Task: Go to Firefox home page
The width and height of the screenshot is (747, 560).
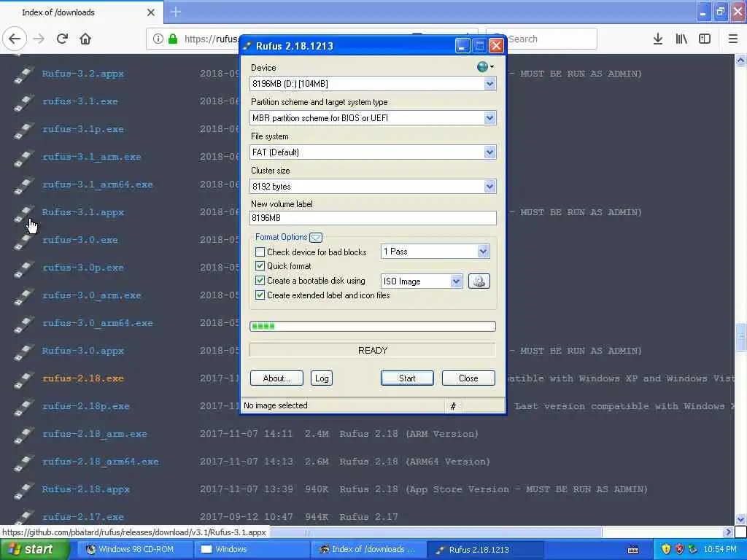Action: click(85, 39)
